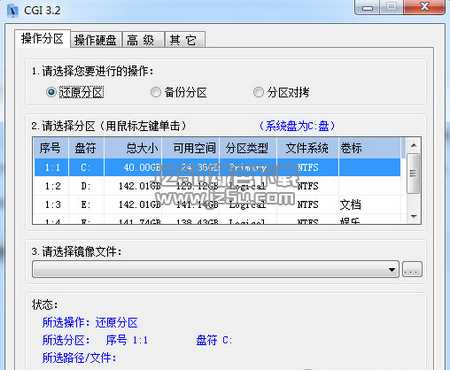The height and width of the screenshot is (370, 450).
Task: Open the 其它 tab
Action: click(184, 40)
